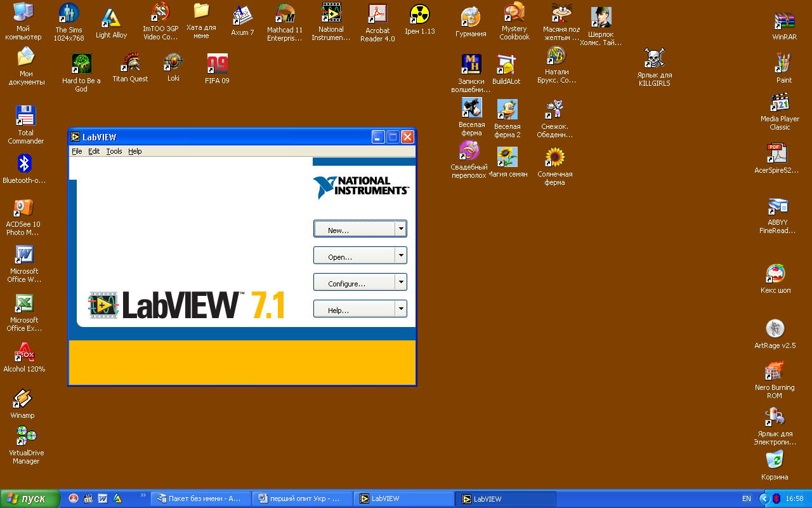Click the New... button in LabVIEW
This screenshot has height=508, width=812.
click(x=354, y=229)
